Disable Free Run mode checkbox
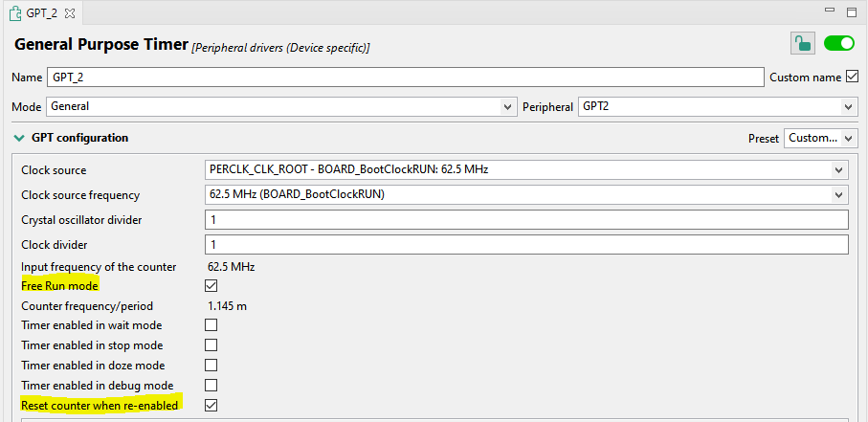Screen dimensions: 868x422 point(211,285)
